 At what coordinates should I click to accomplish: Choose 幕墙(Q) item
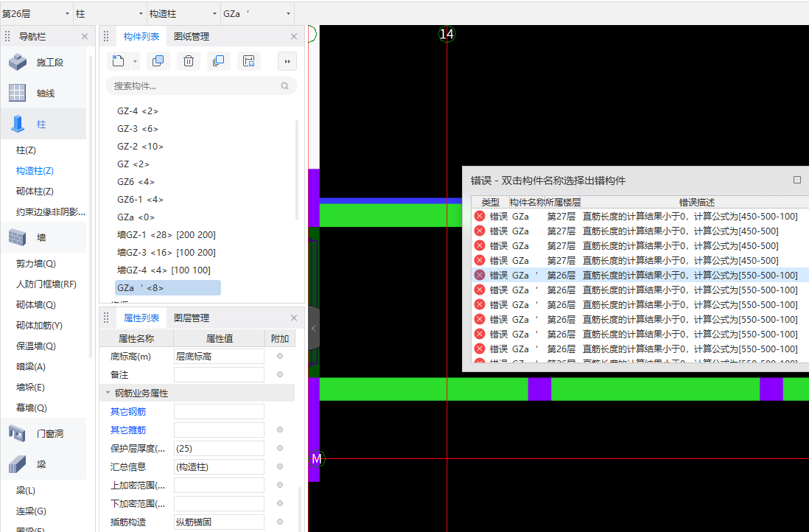coord(31,408)
